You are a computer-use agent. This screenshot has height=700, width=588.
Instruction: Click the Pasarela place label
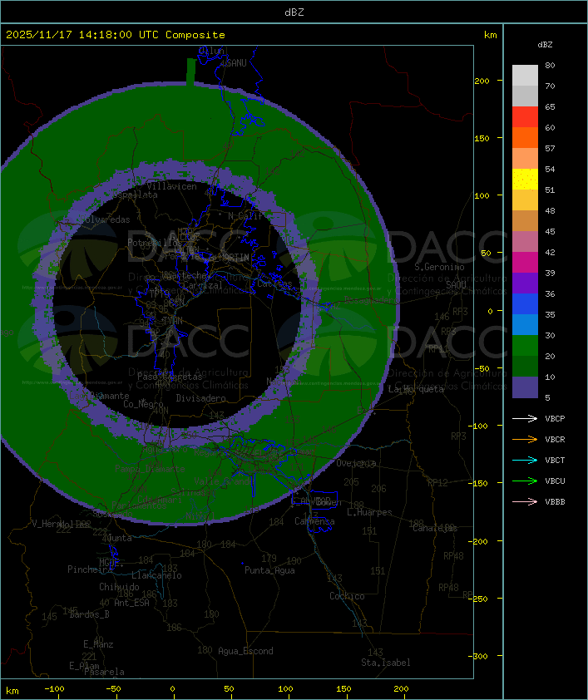point(104,672)
